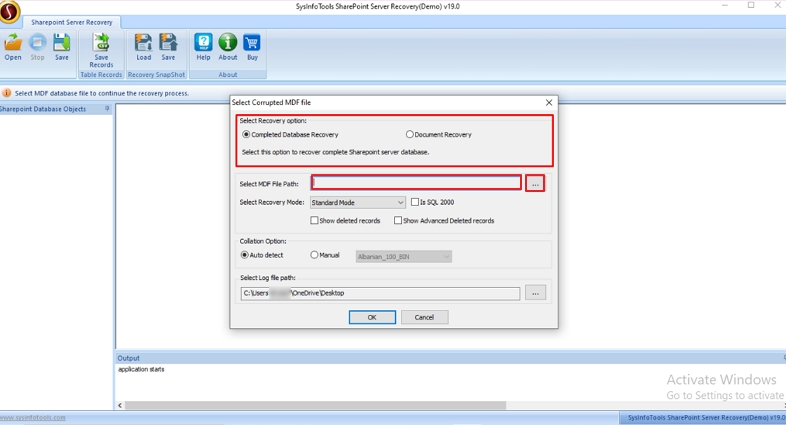Click the MDF File Path input field
Image resolution: width=786 pixels, height=425 pixels.
(416, 183)
